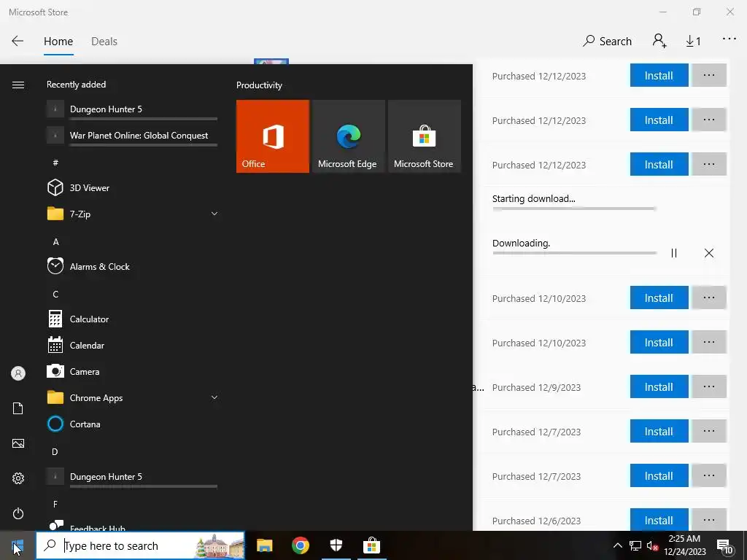Click the A letter header in app list
The width and height of the screenshot is (747, 560).
click(x=55, y=241)
